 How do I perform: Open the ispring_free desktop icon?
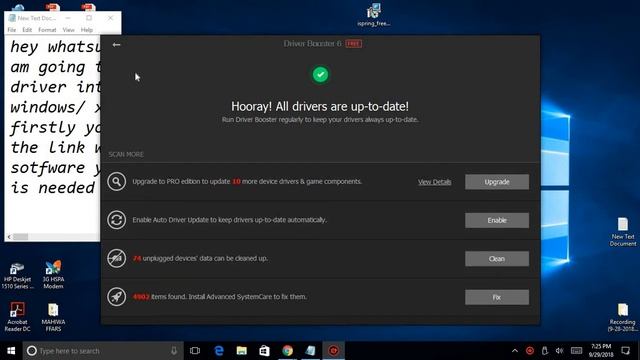374,15
